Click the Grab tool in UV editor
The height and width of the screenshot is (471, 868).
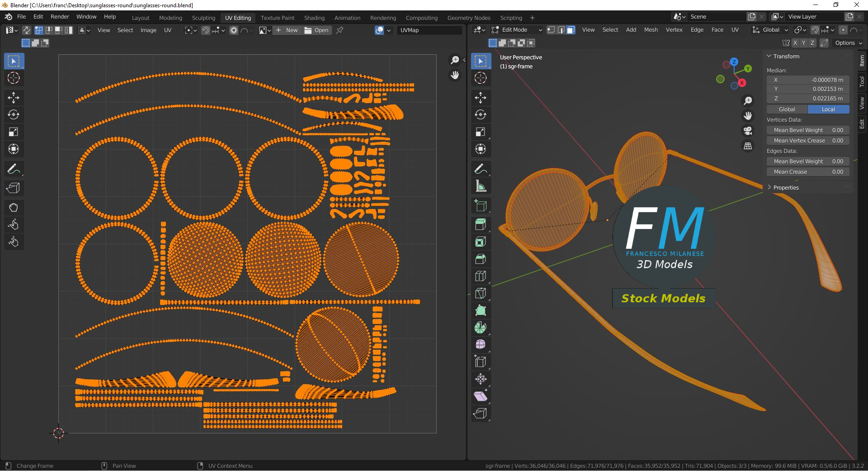pos(14,208)
